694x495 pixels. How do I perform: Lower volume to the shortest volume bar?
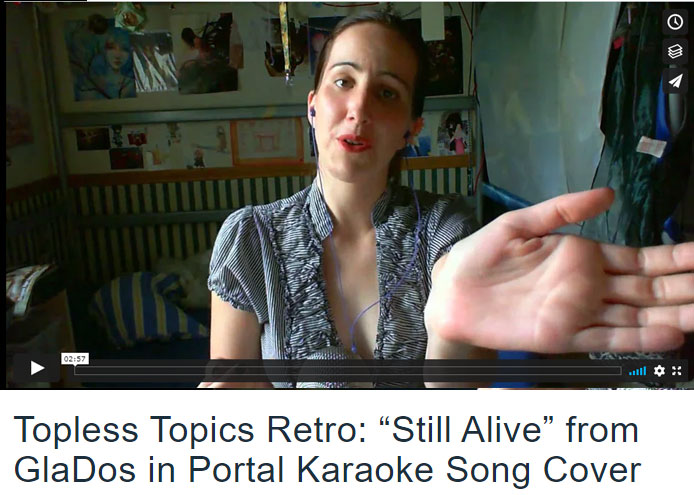tap(630, 374)
